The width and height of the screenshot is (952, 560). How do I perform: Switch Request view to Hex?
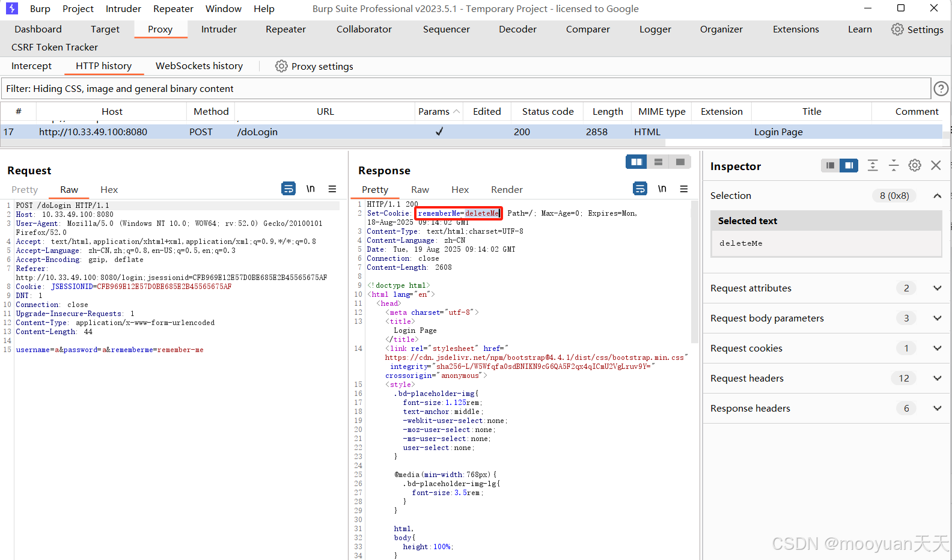[x=109, y=189]
